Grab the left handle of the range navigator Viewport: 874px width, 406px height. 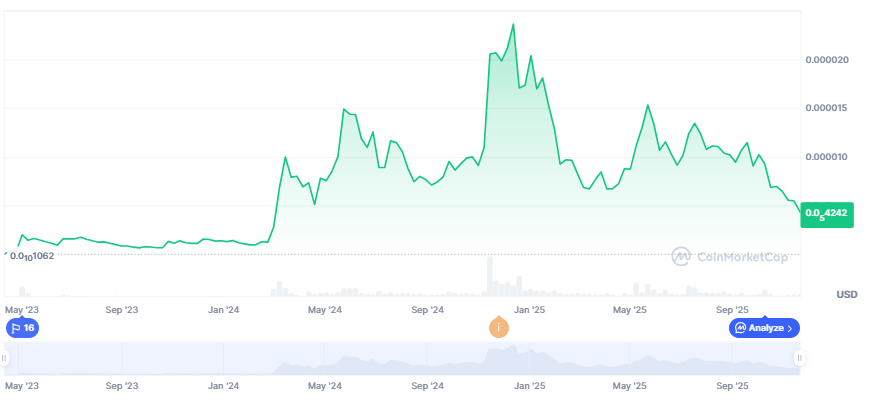click(4, 358)
